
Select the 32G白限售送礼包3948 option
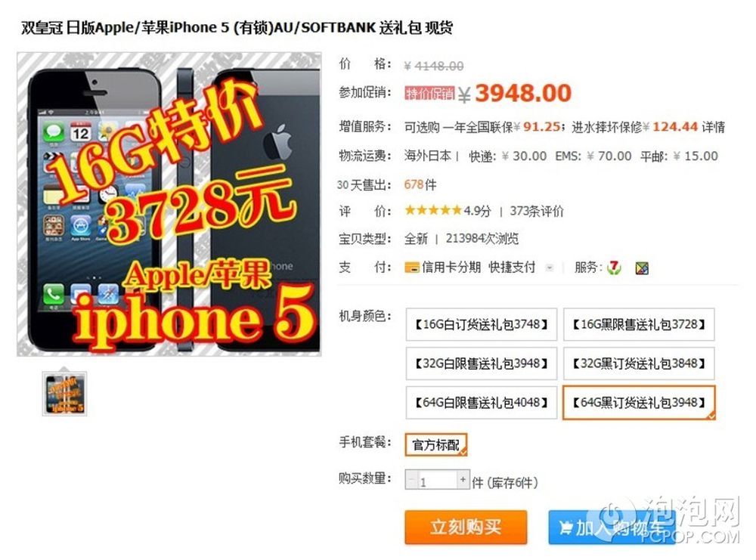point(481,364)
